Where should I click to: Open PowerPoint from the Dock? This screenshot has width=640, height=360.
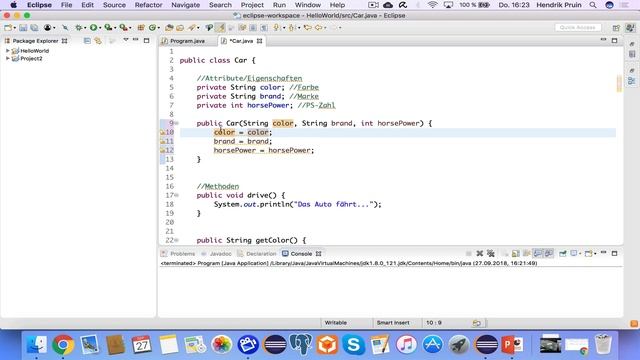point(512,345)
